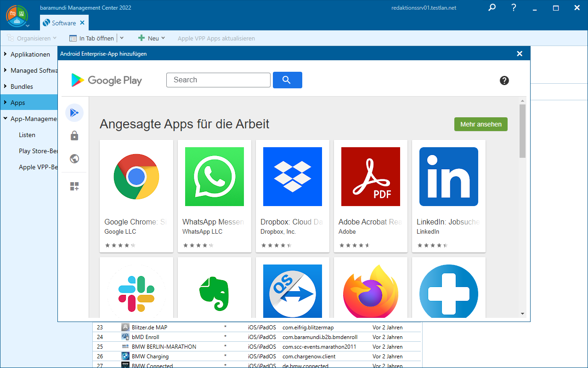Click the Mehr ansehen button
The width and height of the screenshot is (588, 368).
click(481, 124)
